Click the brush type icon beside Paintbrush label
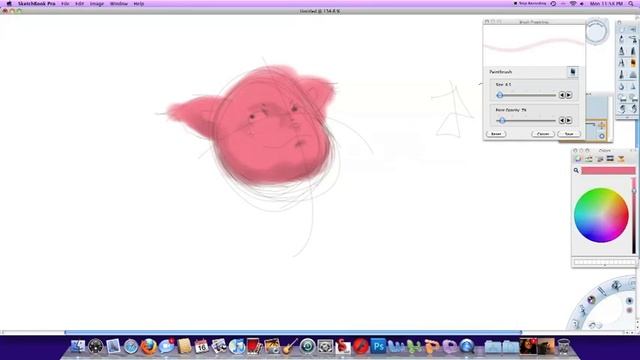This screenshot has height=360, width=640. pyautogui.click(x=573, y=72)
